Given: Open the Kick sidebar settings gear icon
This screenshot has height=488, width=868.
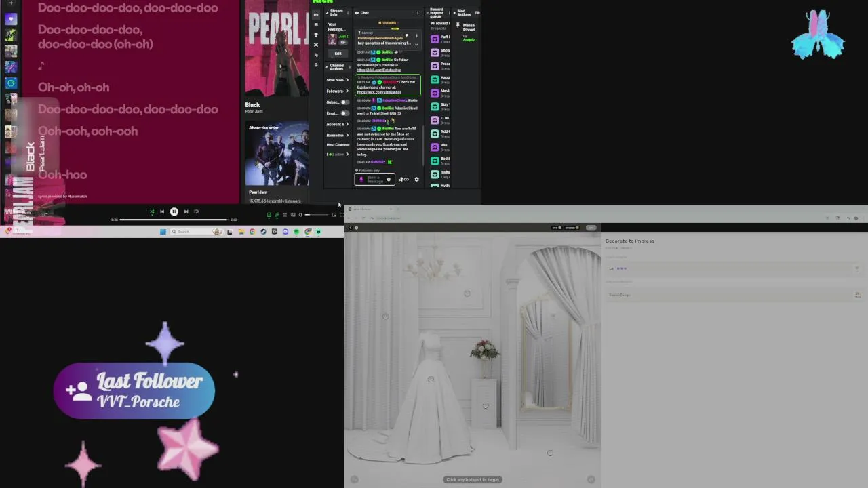Looking at the screenshot, I should pos(316,65).
